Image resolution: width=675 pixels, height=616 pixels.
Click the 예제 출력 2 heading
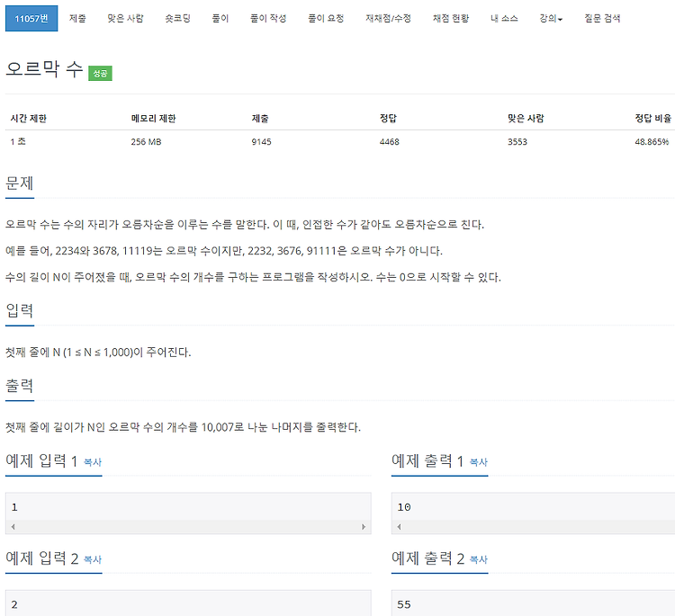pos(427,558)
